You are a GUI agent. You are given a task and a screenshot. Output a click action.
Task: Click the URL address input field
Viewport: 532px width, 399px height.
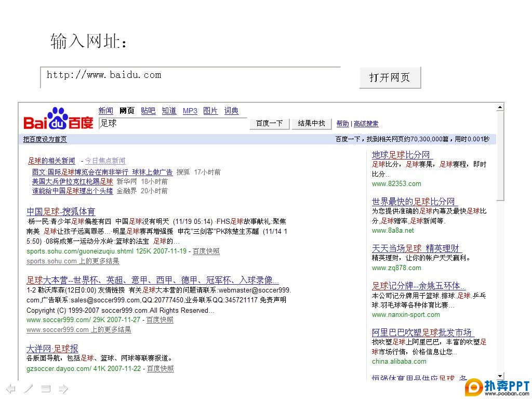click(x=190, y=77)
